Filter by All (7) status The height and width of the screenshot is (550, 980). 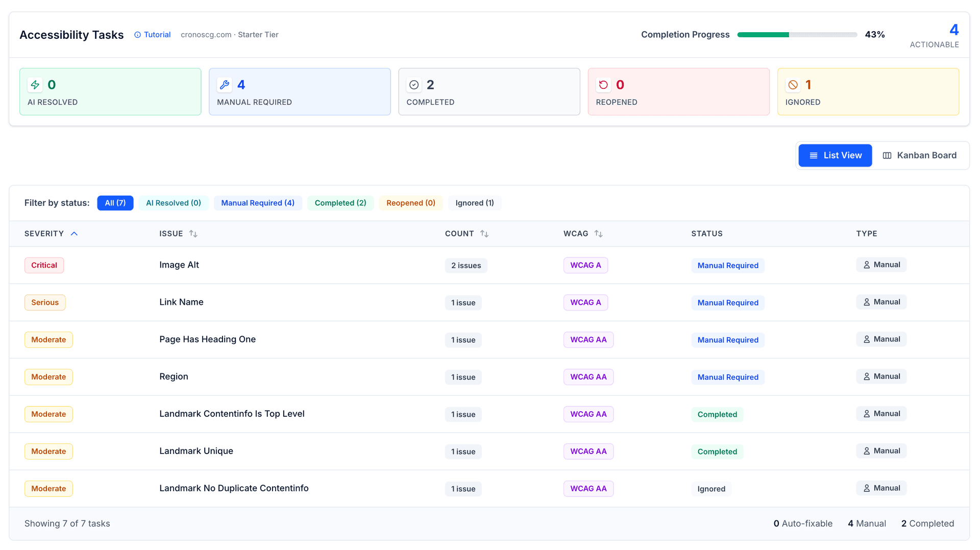(x=115, y=203)
